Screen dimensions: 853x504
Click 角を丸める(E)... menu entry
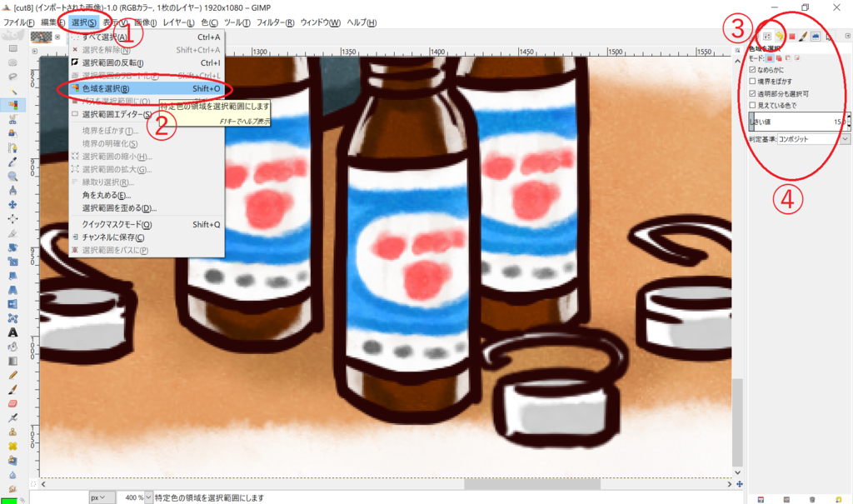(147, 195)
